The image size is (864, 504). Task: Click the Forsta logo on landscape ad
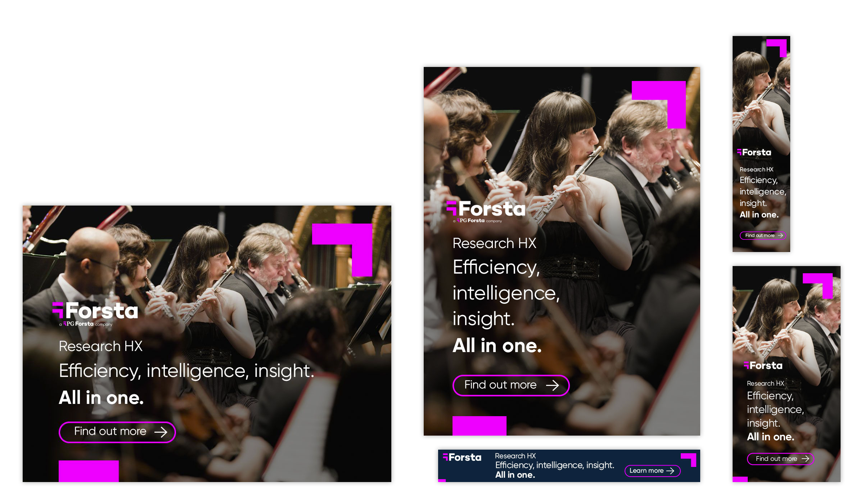point(95,311)
